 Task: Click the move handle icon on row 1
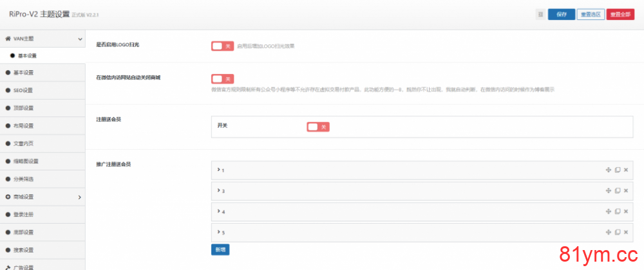608,170
